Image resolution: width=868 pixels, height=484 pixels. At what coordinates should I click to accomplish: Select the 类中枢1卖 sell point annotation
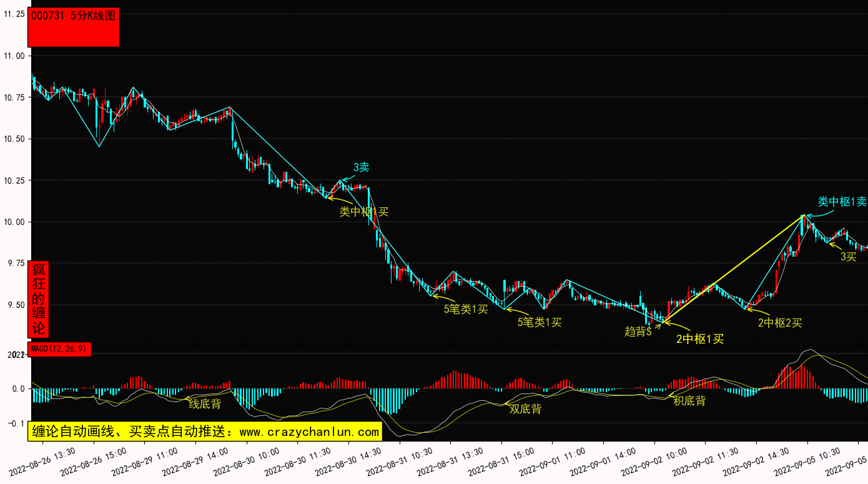[842, 202]
